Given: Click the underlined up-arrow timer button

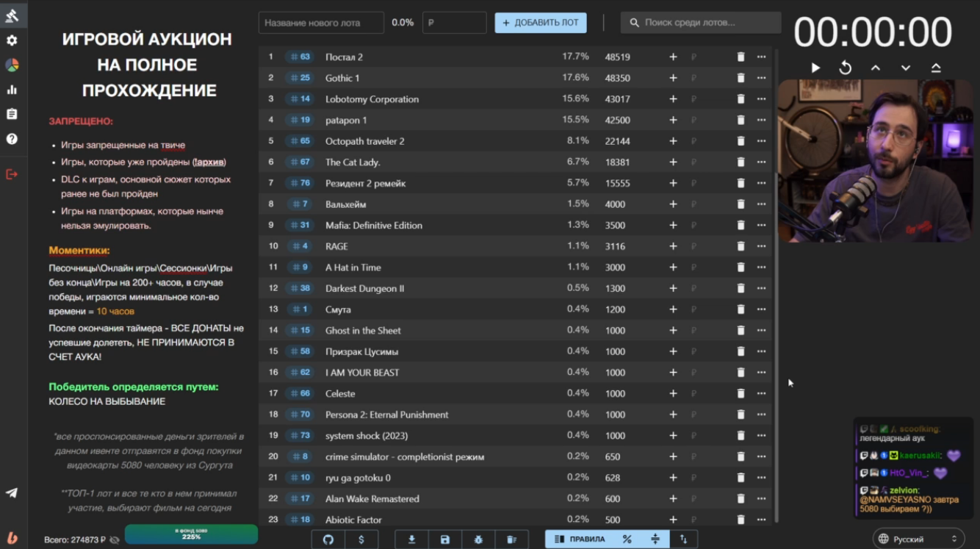Looking at the screenshot, I should point(936,68).
